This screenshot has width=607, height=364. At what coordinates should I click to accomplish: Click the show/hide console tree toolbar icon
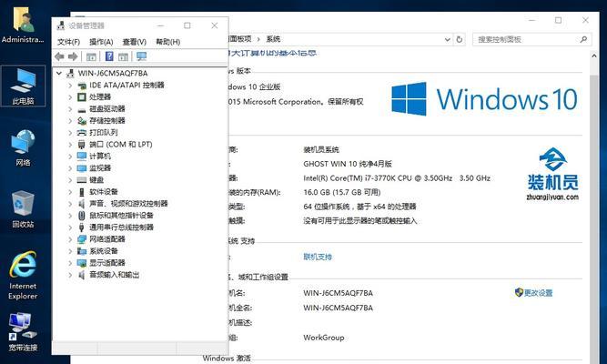click(x=91, y=57)
